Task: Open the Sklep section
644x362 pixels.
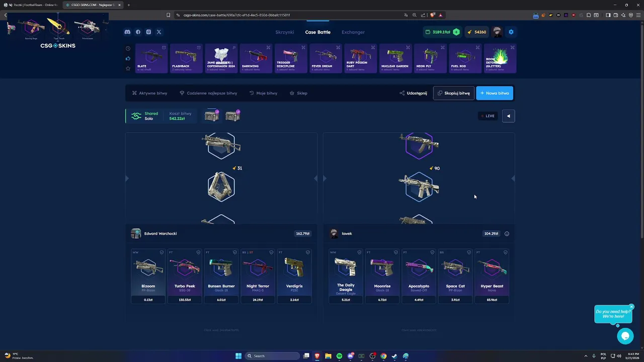Action: pos(298,93)
